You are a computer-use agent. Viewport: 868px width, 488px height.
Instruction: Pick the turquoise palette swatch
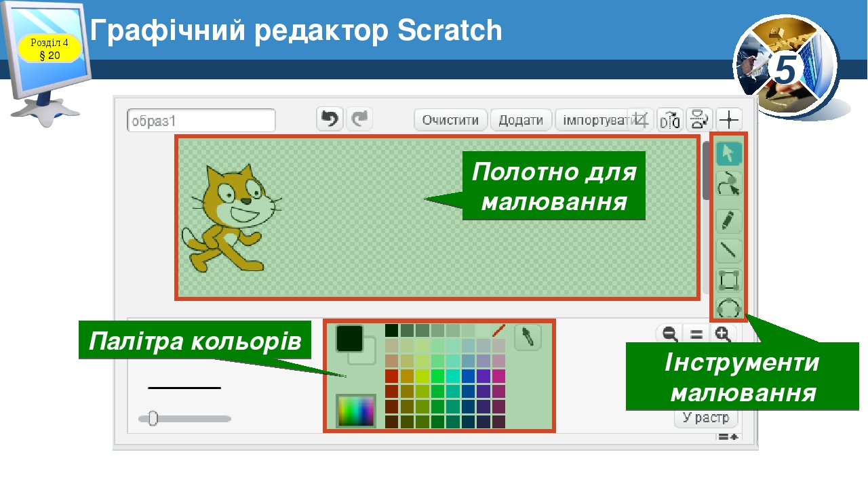[x=452, y=375]
